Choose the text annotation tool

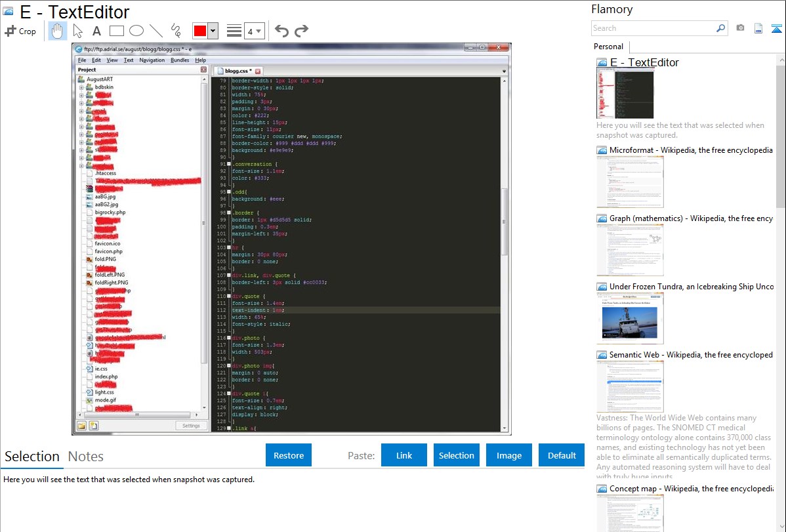click(96, 31)
